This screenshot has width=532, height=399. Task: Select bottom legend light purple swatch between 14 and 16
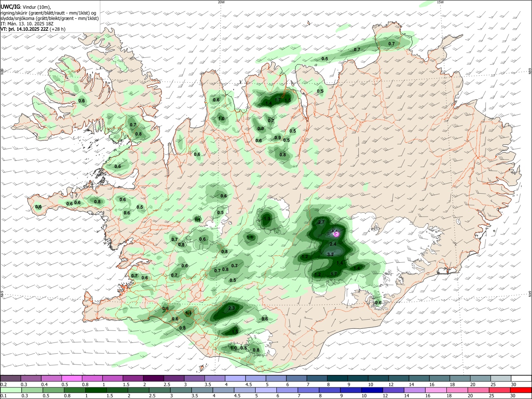point(414,390)
